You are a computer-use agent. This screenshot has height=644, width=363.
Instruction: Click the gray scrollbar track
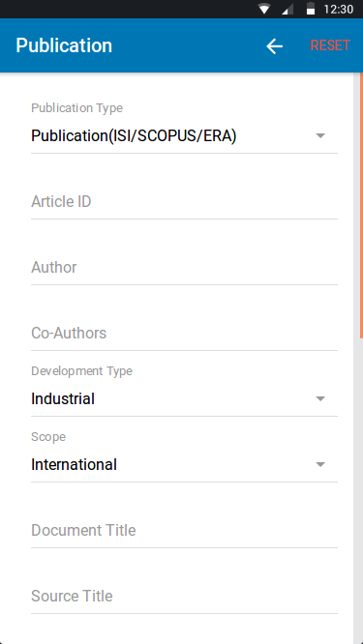point(358,493)
